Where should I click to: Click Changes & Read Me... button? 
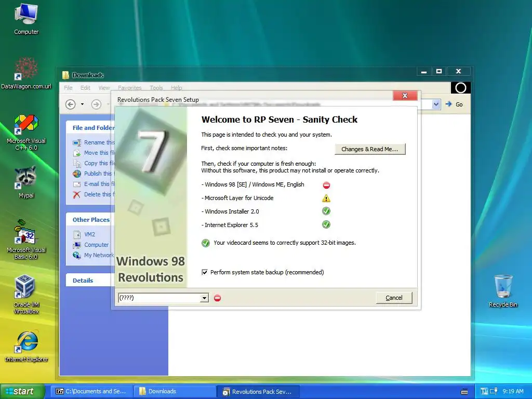(370, 149)
